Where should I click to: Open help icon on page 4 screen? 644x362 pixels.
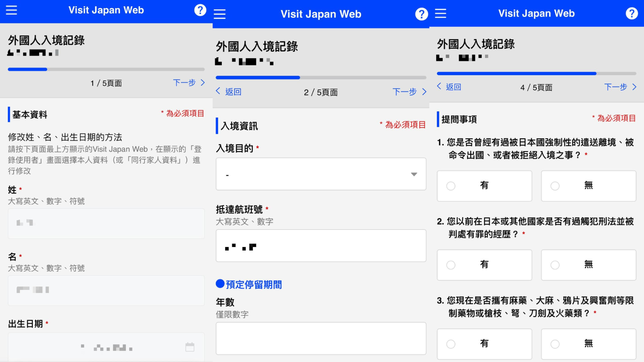point(632,13)
